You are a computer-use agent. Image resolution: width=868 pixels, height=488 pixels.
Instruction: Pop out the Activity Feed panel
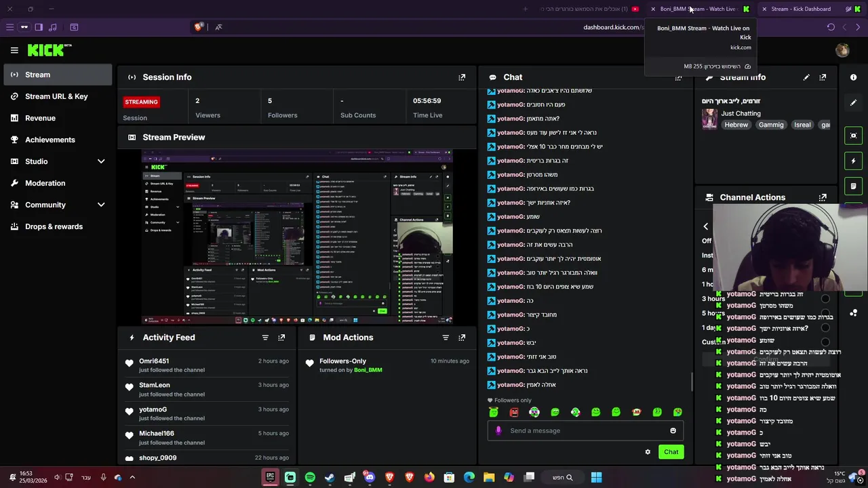point(281,338)
